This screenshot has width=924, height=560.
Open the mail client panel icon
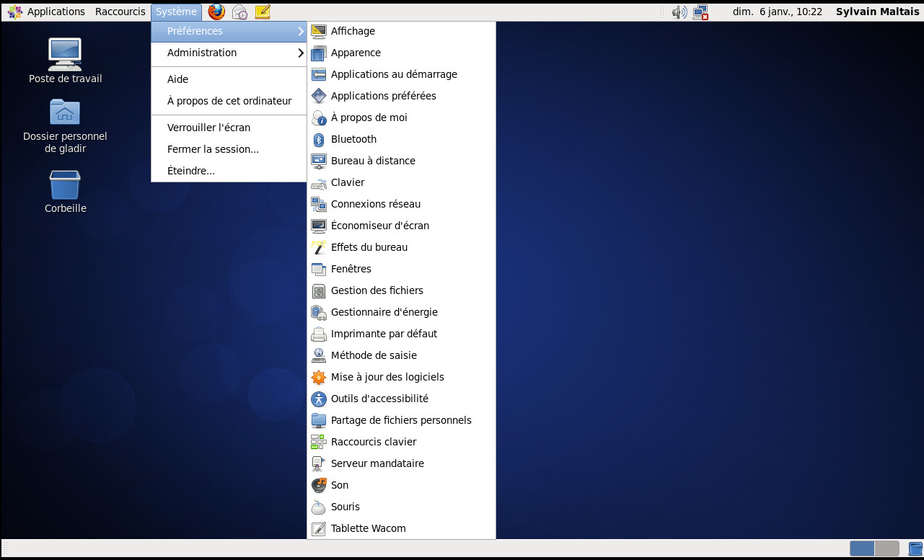coord(239,12)
